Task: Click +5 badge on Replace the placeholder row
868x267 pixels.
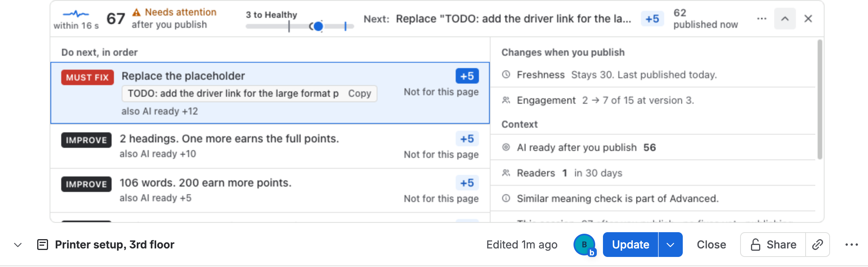Action: pyautogui.click(x=467, y=76)
